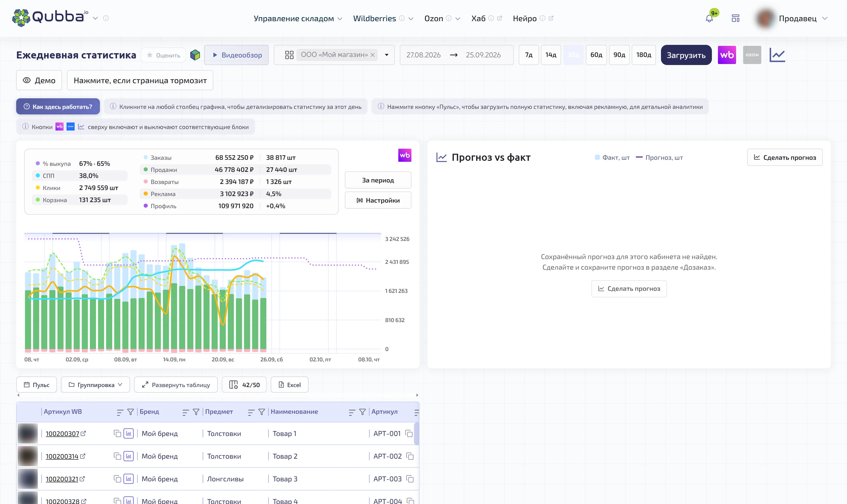847x504 pixels.
Task: Select the 180д period
Action: point(644,55)
